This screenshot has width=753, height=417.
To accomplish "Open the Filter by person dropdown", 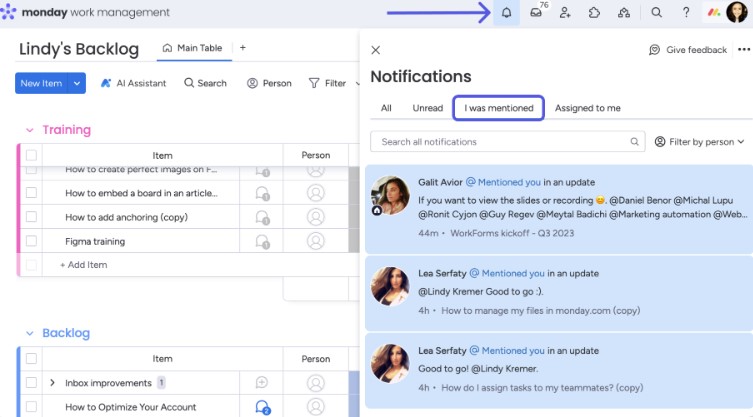I will click(699, 142).
